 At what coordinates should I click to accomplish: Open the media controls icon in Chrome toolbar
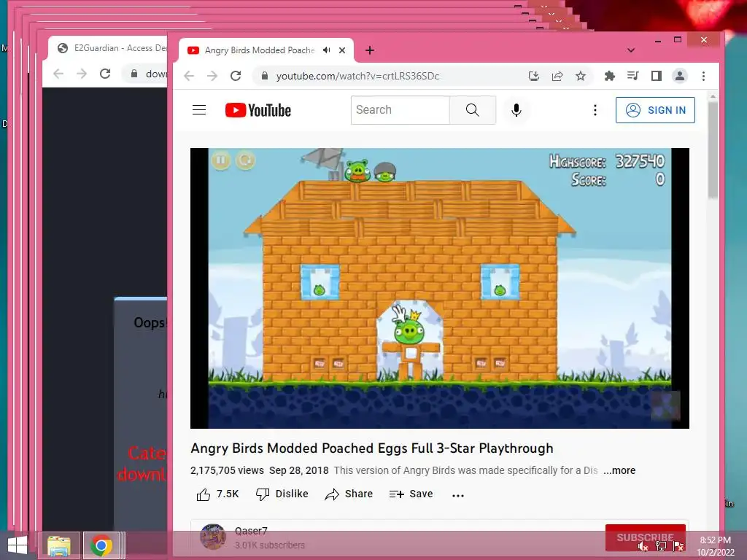(x=632, y=76)
